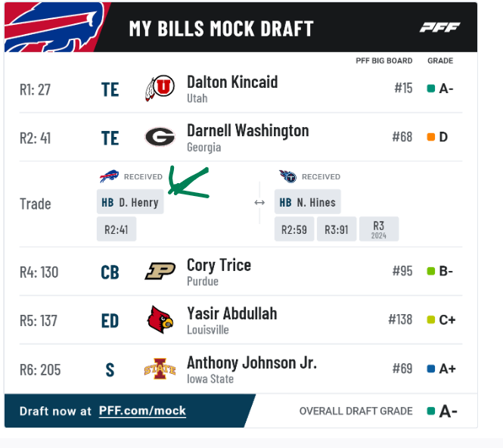Click the Georgia Bulldogs G logo
The image size is (503, 448).
160,137
